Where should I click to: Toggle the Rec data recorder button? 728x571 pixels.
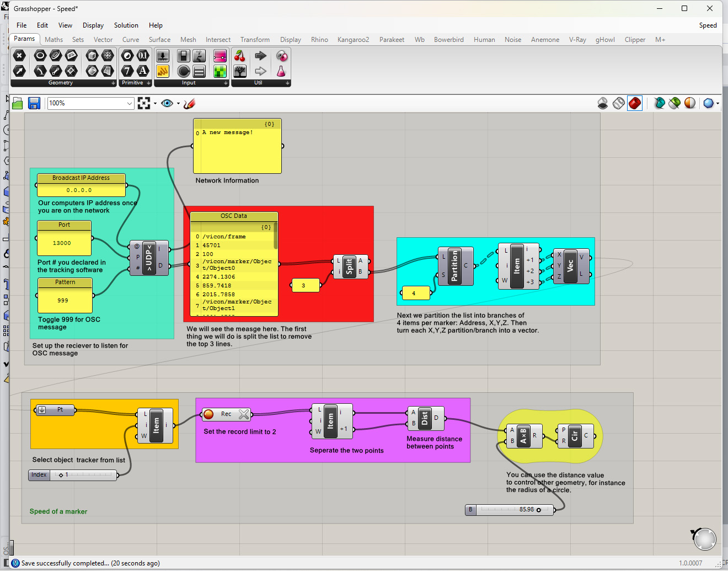click(209, 414)
